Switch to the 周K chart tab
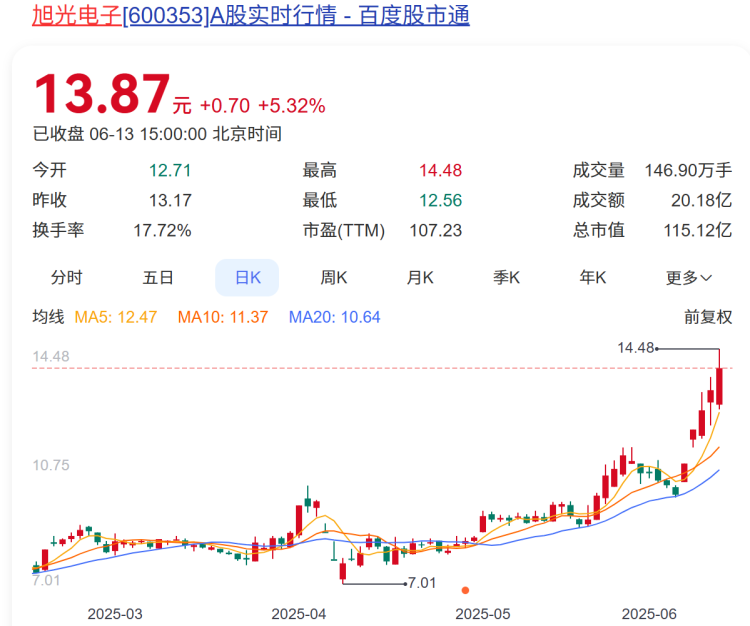 tap(334, 277)
